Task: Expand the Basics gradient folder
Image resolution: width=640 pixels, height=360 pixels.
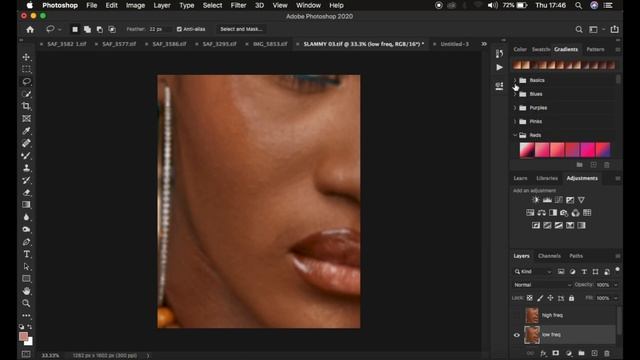Action: 515,80
